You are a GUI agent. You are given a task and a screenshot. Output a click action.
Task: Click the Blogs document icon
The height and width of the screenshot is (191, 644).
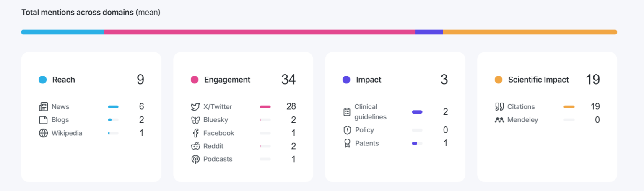[x=43, y=120]
